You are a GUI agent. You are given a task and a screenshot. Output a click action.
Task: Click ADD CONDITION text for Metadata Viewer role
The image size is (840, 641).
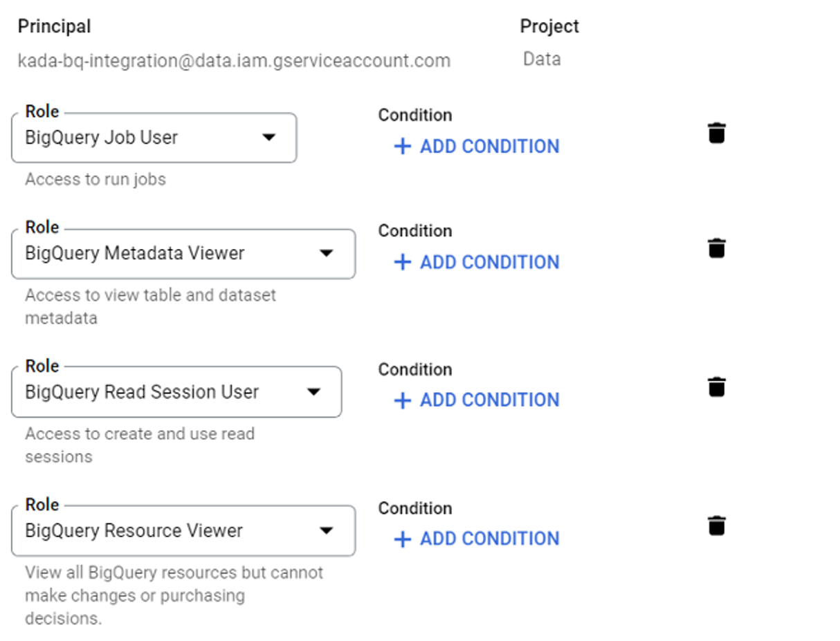coord(489,262)
